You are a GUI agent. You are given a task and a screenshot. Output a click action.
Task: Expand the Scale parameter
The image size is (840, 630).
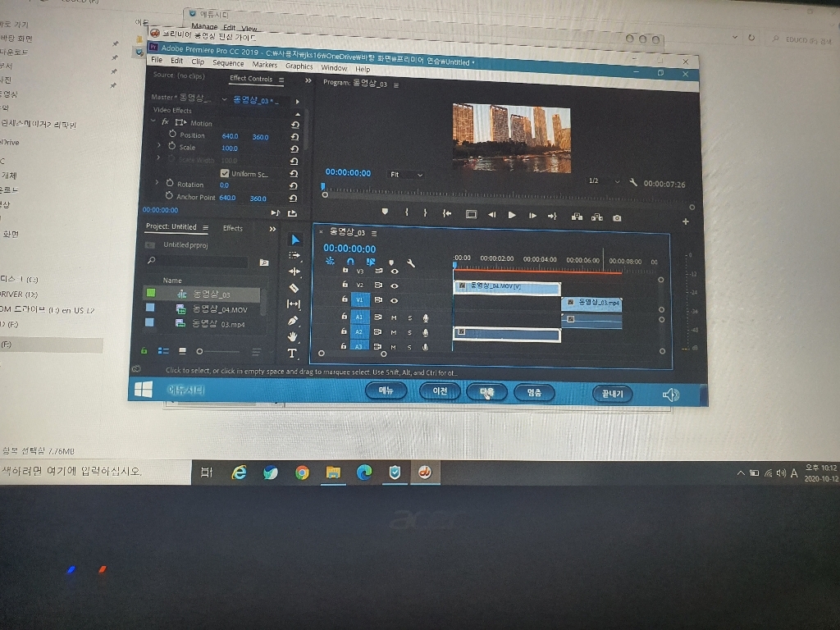[x=158, y=145]
